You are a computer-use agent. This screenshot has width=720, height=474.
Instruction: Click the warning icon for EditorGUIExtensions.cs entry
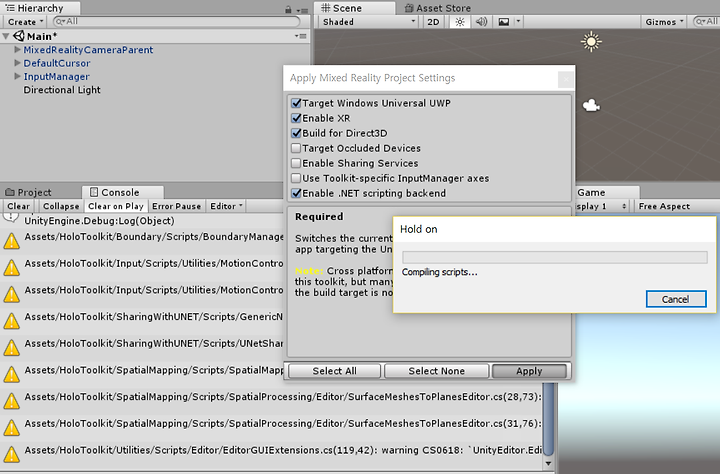point(11,454)
